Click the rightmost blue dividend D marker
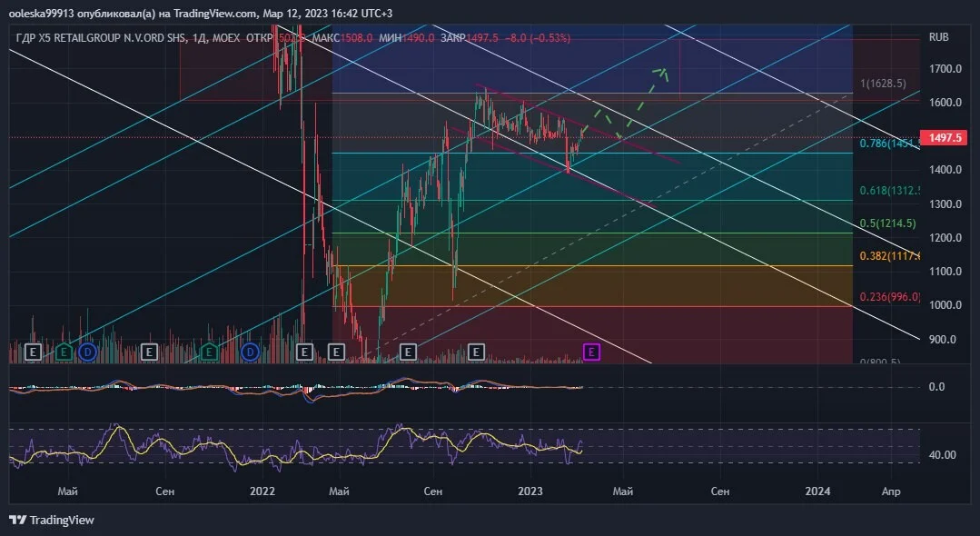 (x=252, y=352)
